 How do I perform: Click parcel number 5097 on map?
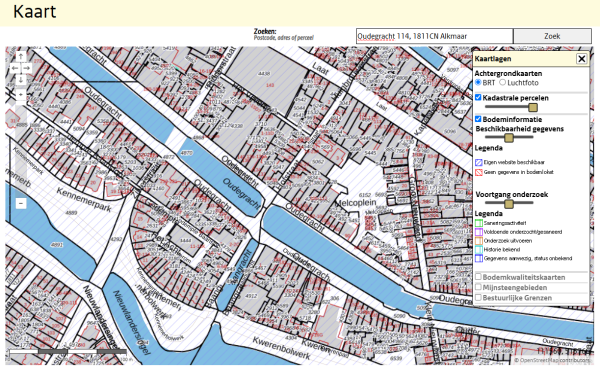(453, 70)
